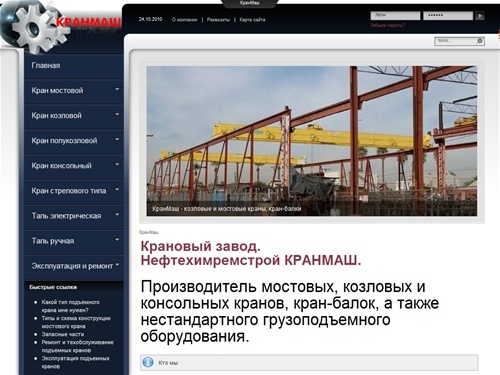Click the Быстрые ссылки heading
Image resolution: width=500 pixels, height=375 pixels.
click(53, 287)
